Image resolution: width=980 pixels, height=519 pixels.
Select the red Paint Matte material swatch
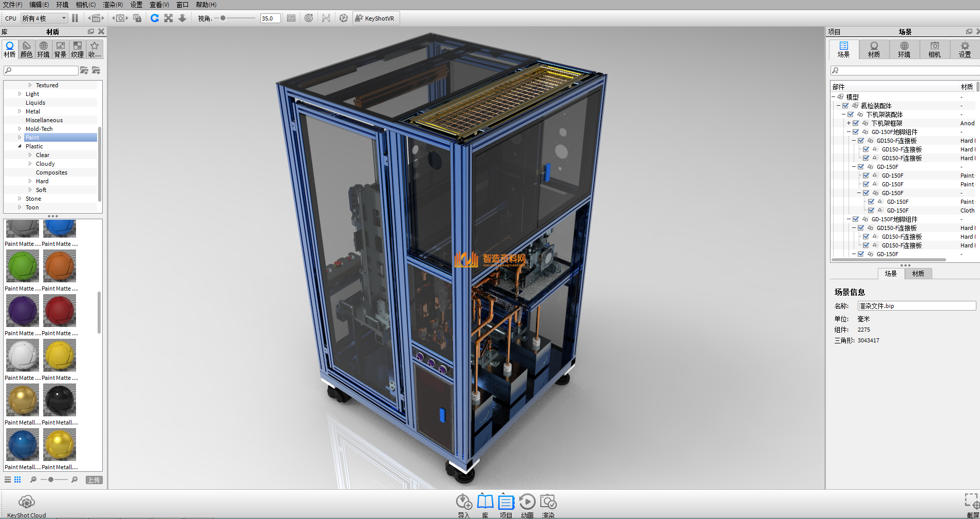click(60, 311)
